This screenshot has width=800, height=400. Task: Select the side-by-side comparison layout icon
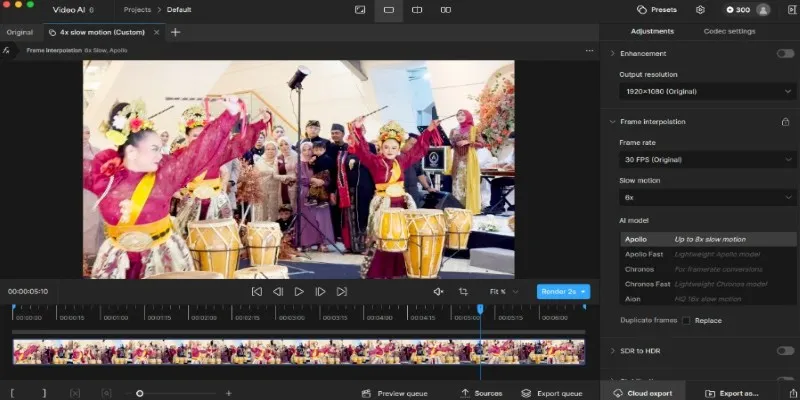pyautogui.click(x=445, y=10)
